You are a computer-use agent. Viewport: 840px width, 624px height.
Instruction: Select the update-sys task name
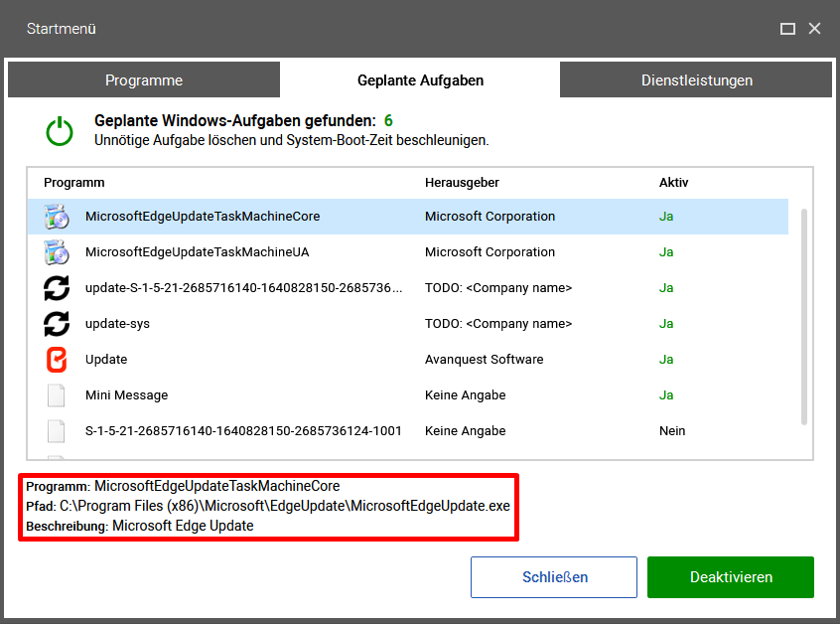117,324
